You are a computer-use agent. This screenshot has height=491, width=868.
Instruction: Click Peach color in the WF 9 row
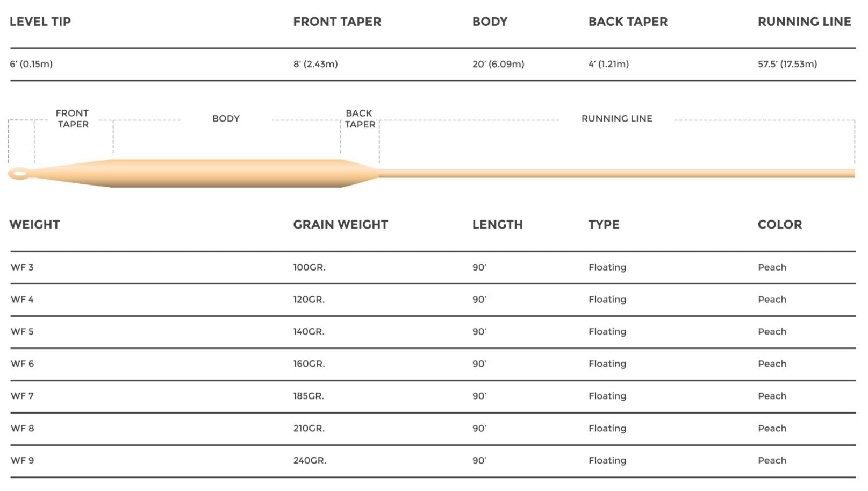[x=772, y=461]
